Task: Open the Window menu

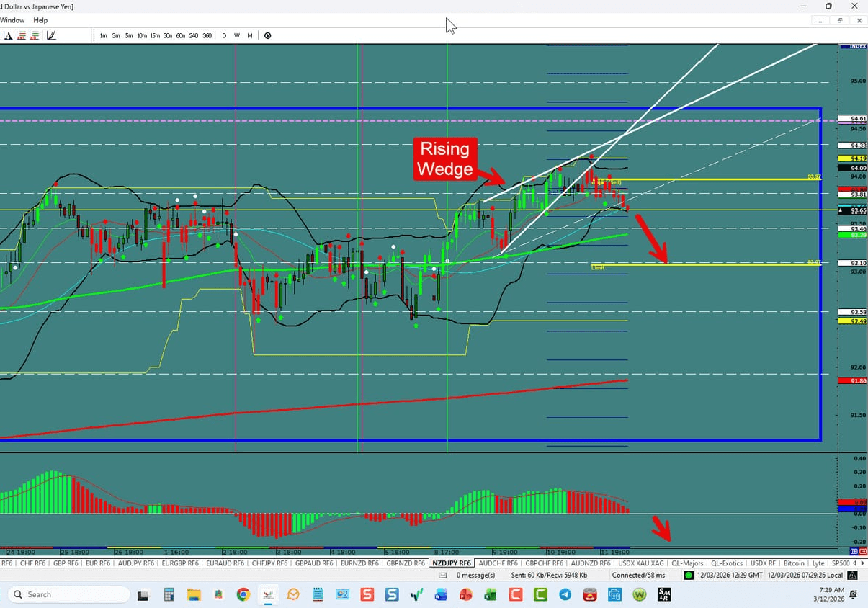Action: (x=12, y=20)
